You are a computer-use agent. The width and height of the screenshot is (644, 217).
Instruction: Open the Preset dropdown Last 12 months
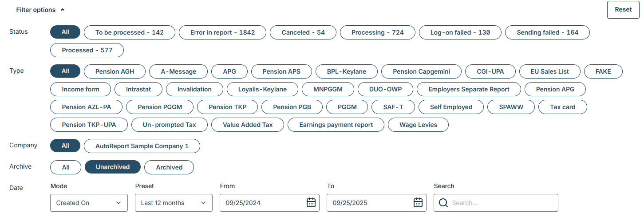pos(174,203)
